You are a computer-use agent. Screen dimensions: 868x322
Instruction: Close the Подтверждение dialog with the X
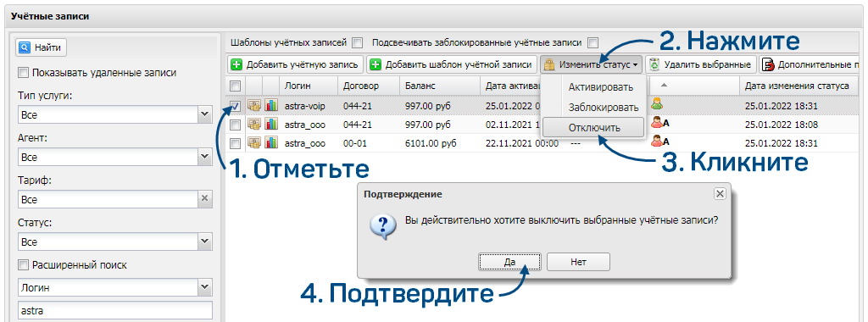720,194
